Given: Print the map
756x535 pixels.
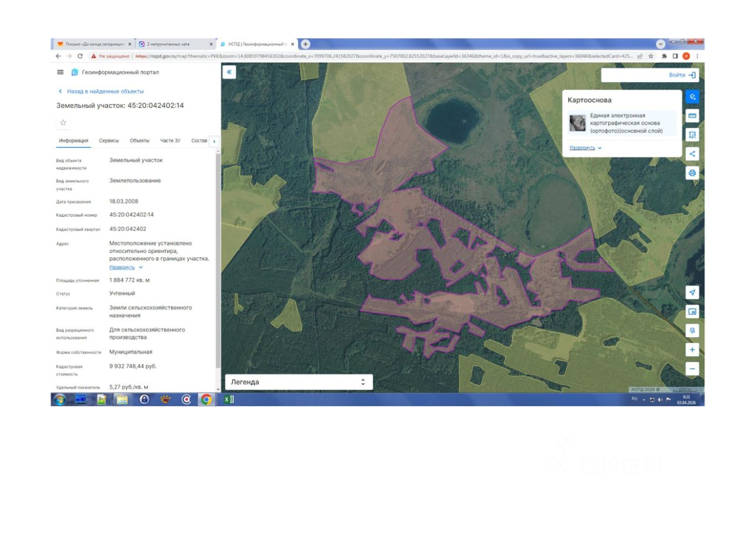Looking at the screenshot, I should coord(692,173).
